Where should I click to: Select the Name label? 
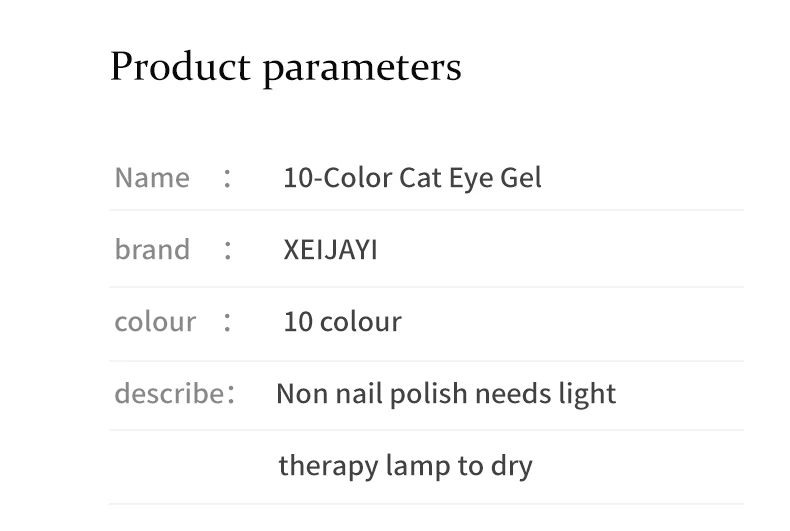pos(152,178)
